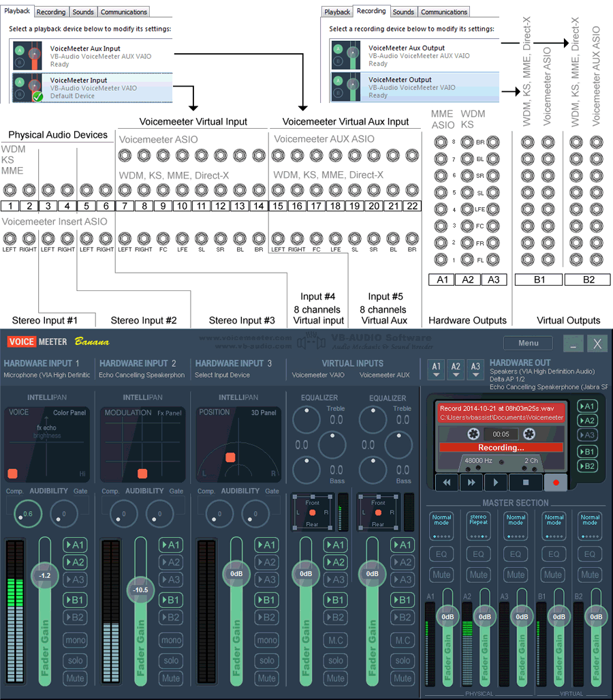The width and height of the screenshot is (613, 700).
Task: Click the Gate knob on Hardware Input 1
Action: [63, 514]
